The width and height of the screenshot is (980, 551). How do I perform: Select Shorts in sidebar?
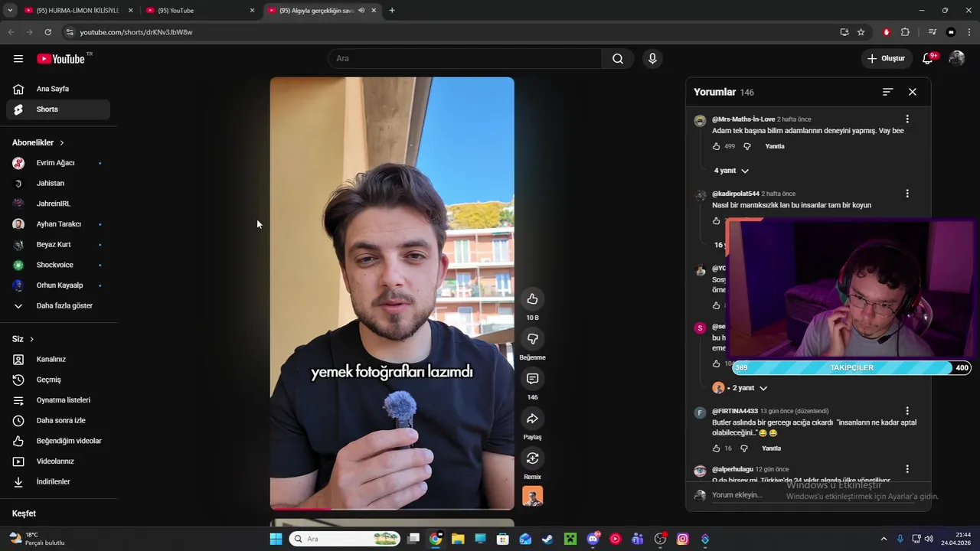click(58, 109)
